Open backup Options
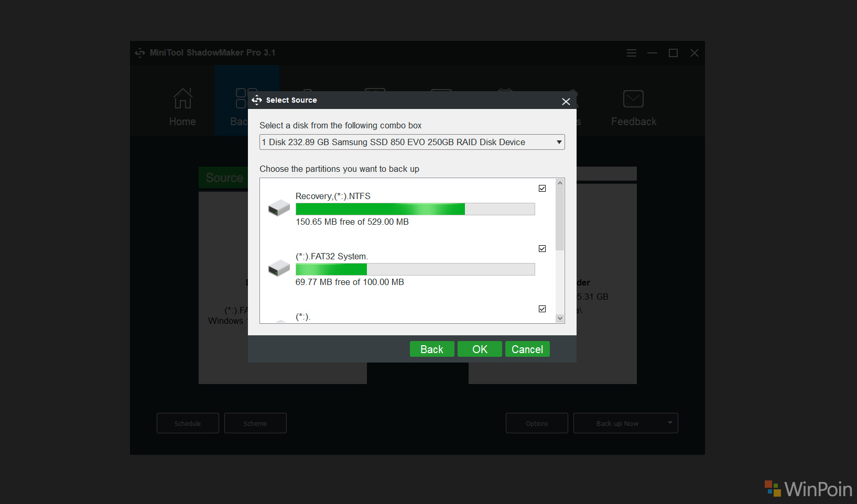 click(537, 423)
